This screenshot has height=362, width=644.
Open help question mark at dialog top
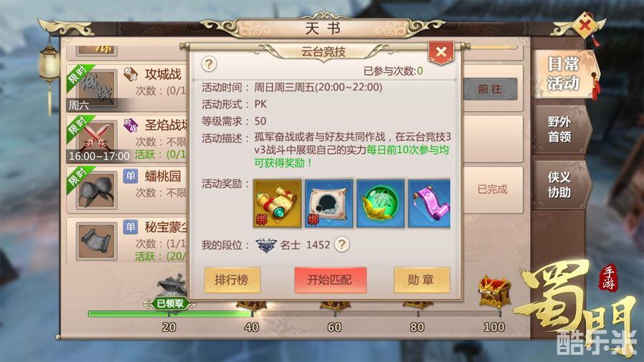(209, 64)
